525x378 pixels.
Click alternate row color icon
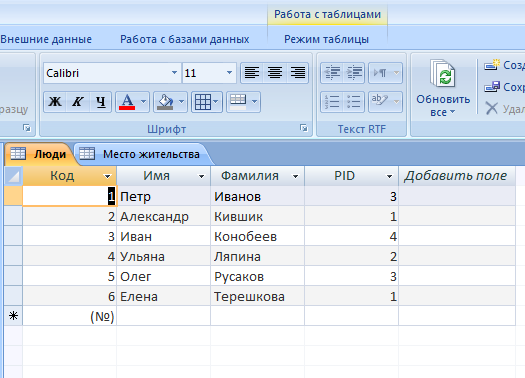click(238, 102)
